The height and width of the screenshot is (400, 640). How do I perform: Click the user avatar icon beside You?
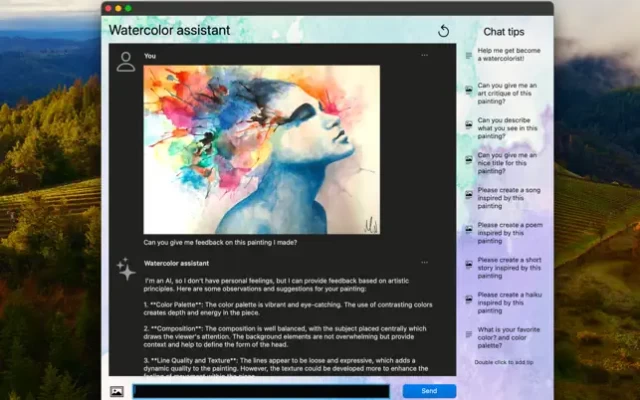pos(126,62)
